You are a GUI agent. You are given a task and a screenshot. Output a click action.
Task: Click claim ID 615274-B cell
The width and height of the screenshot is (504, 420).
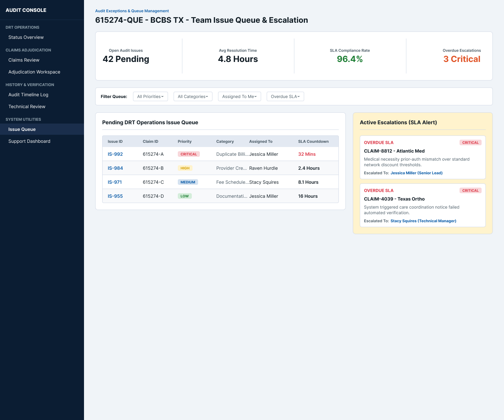tap(153, 168)
